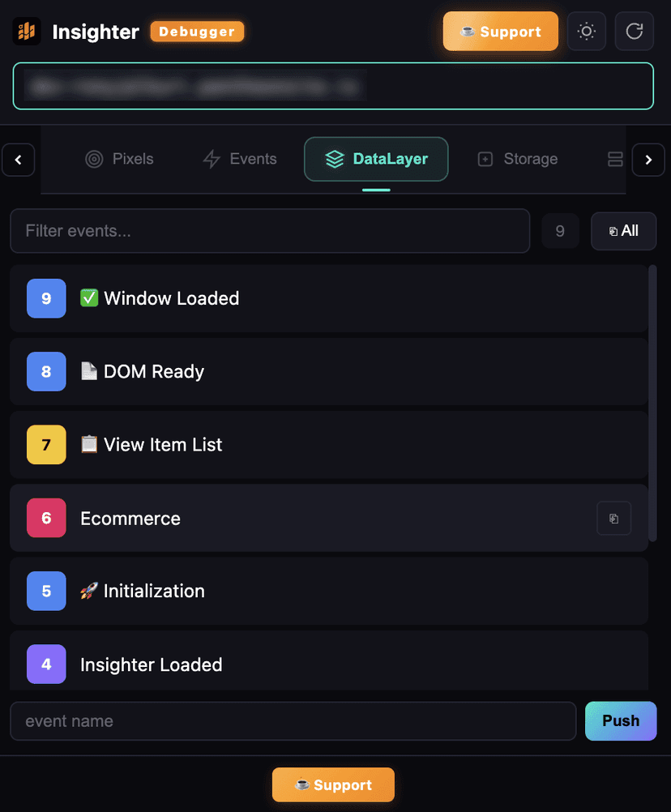The width and height of the screenshot is (671, 812).
Task: Click the Insighter logo icon
Action: coord(27,32)
